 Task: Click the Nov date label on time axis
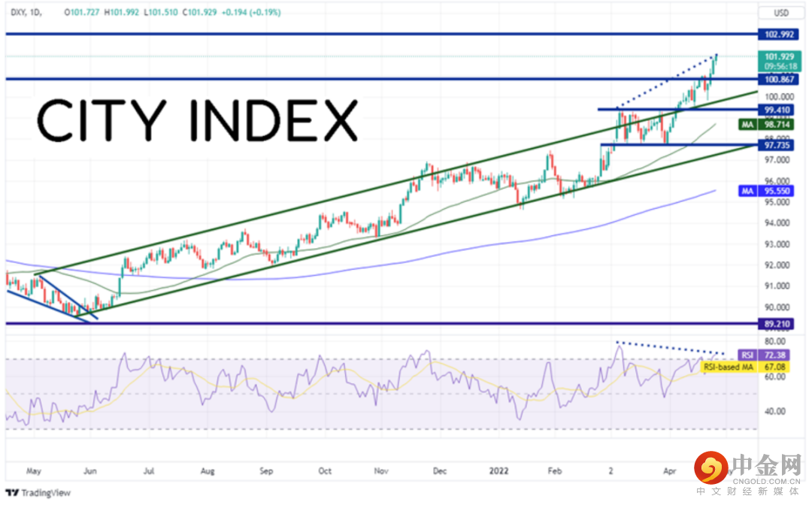click(381, 471)
